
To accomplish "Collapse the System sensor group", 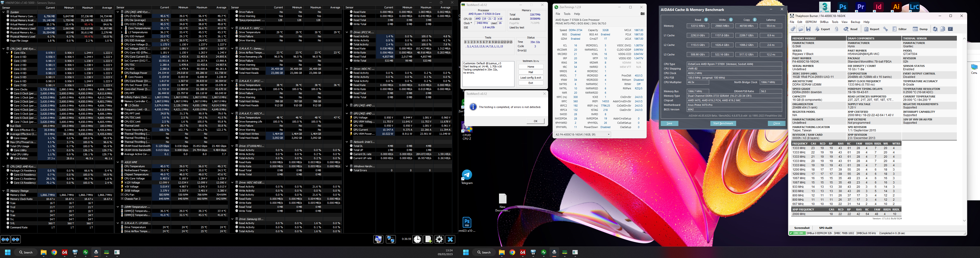I will point(3,12).
